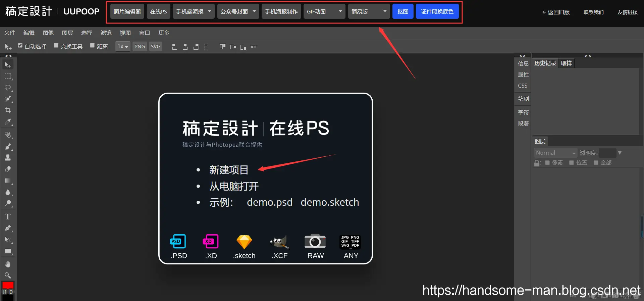Select the Gradient tool
644x301 pixels.
tap(8, 181)
